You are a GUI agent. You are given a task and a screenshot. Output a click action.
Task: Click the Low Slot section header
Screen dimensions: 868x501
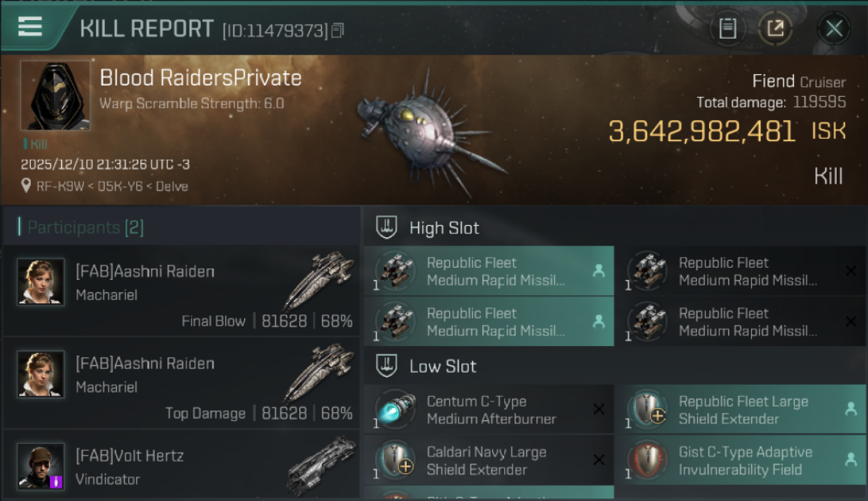(x=443, y=366)
